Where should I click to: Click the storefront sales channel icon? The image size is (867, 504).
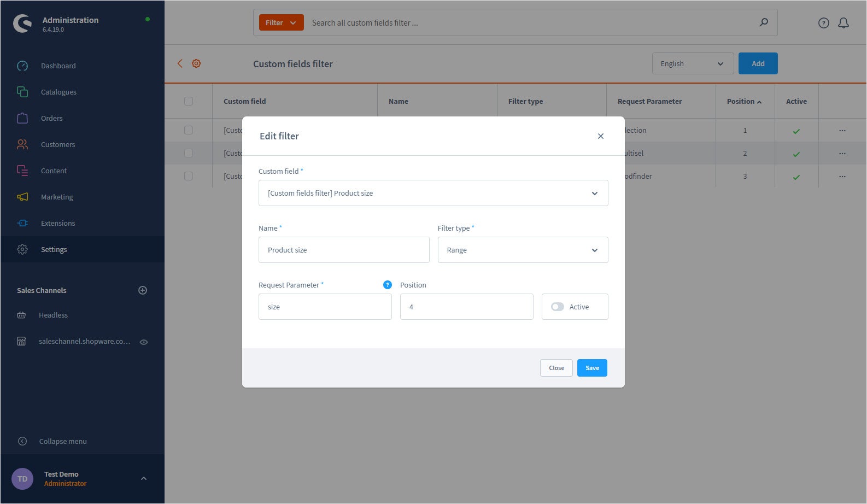(21, 341)
